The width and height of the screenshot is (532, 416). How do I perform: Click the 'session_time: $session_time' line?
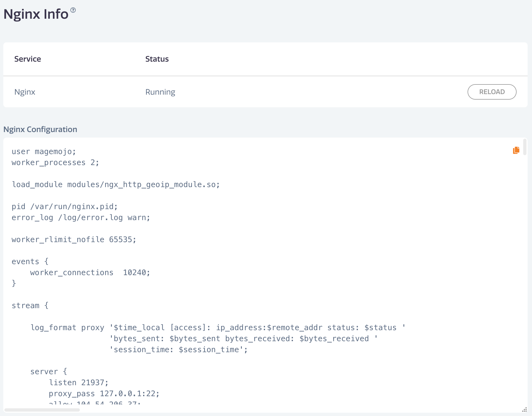click(x=178, y=350)
